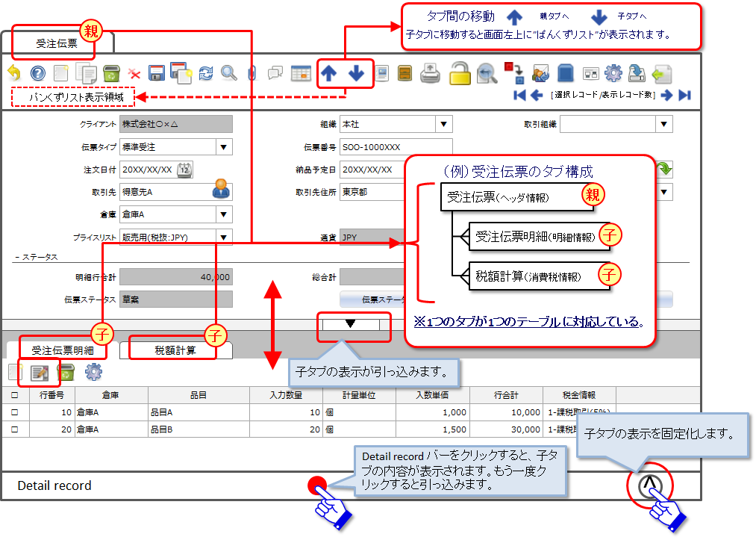Sort by the 入力数量 column header
The width and height of the screenshot is (756, 540).
[x=286, y=395]
